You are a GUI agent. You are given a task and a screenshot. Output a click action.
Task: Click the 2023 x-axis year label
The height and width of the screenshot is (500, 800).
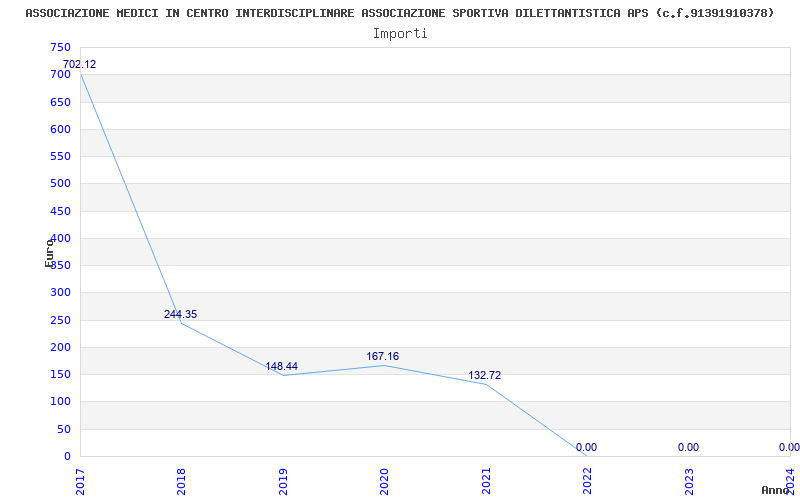pyautogui.click(x=689, y=482)
